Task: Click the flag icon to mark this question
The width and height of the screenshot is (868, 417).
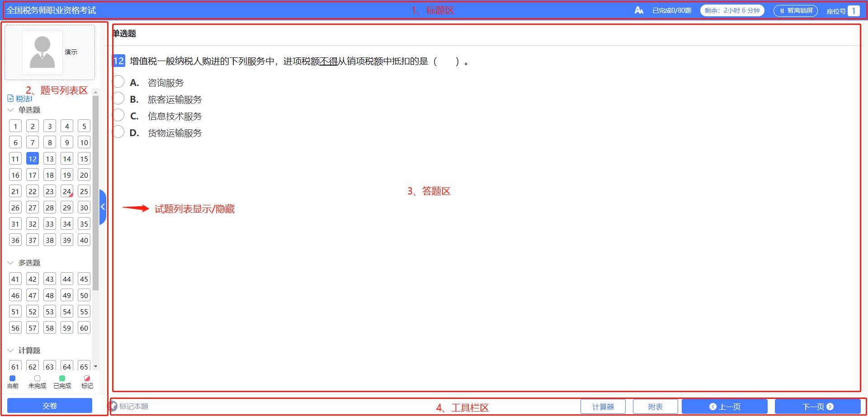Action: point(113,406)
